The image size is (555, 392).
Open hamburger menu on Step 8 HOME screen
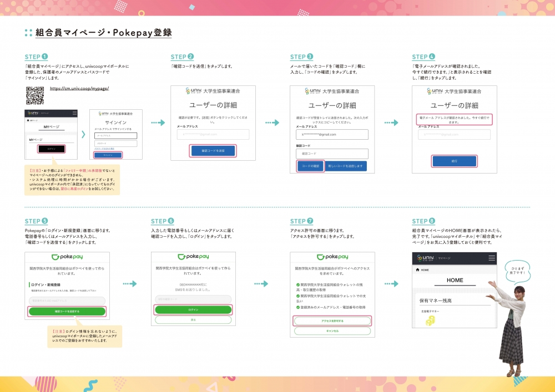click(491, 258)
